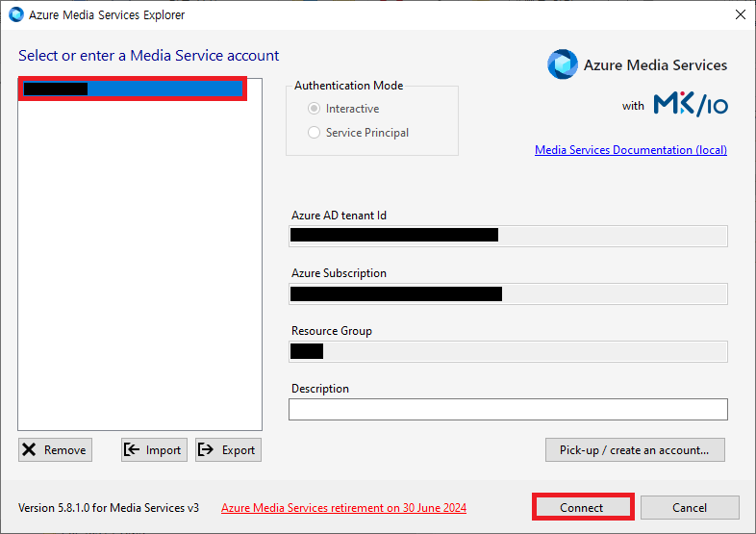Click the MK/IO logo
Image resolution: width=756 pixels, height=534 pixels.
coord(691,104)
